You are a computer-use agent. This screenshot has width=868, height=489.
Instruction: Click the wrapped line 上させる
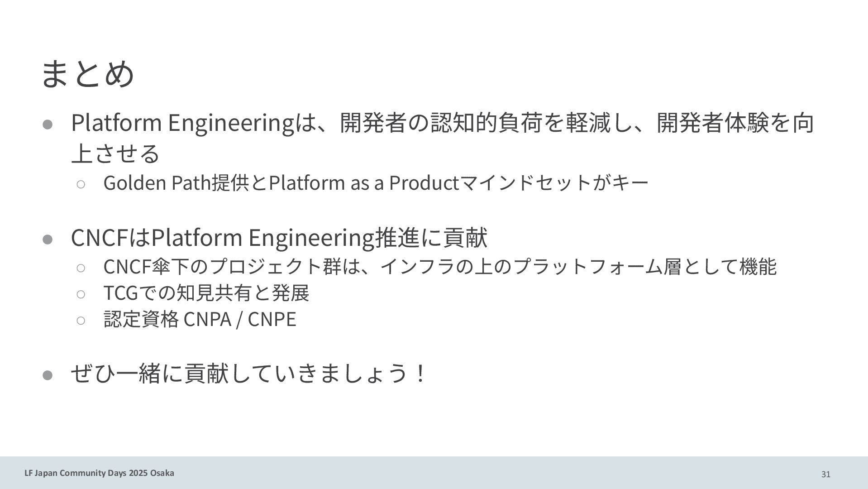click(x=116, y=153)
